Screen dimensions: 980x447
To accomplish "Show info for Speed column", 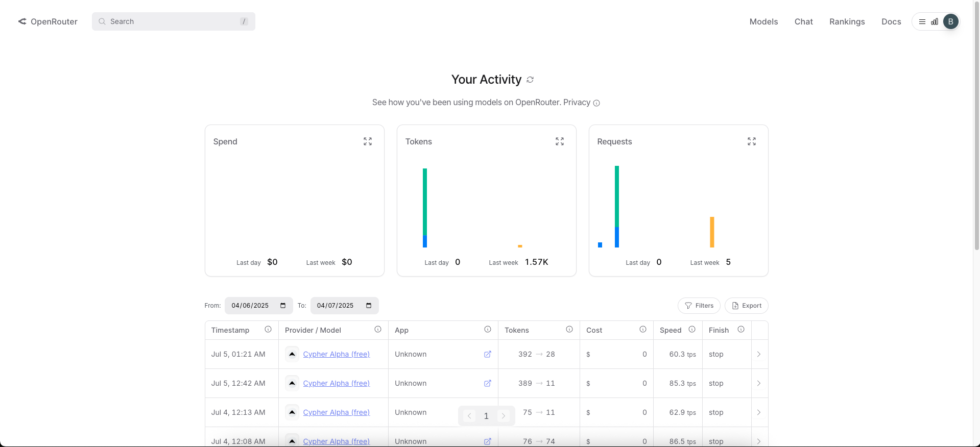I will pos(692,330).
